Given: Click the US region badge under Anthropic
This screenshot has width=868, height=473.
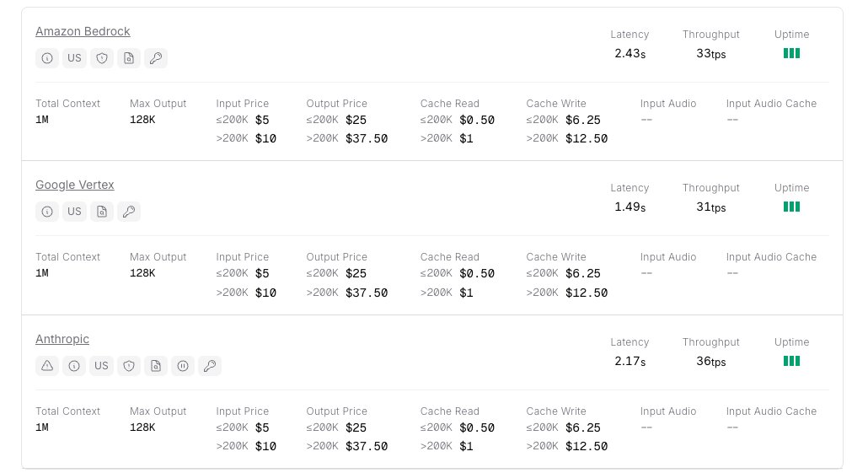Looking at the screenshot, I should coord(101,366).
